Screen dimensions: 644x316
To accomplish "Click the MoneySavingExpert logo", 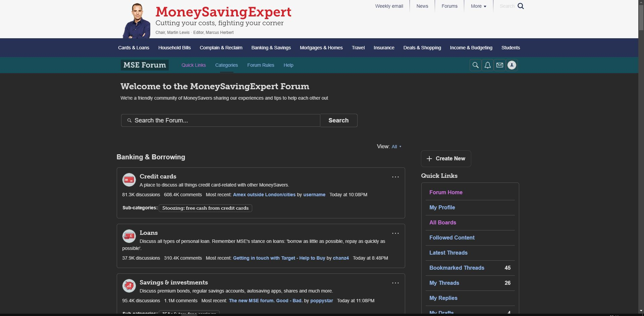I will pyautogui.click(x=223, y=12).
